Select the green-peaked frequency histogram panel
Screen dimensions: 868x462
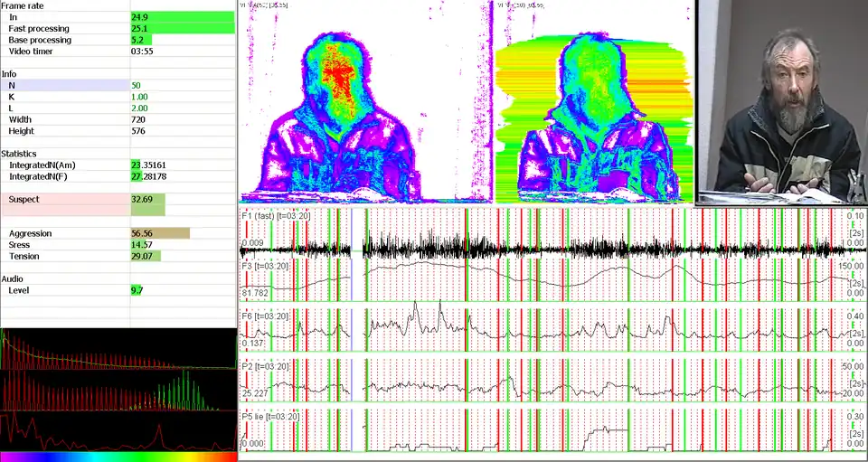pos(118,391)
